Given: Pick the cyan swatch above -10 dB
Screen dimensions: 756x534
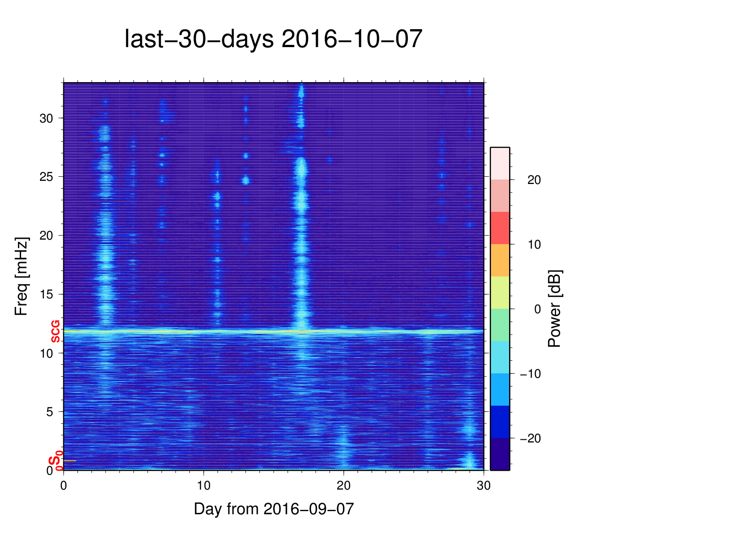Looking at the screenshot, I should point(500,357).
